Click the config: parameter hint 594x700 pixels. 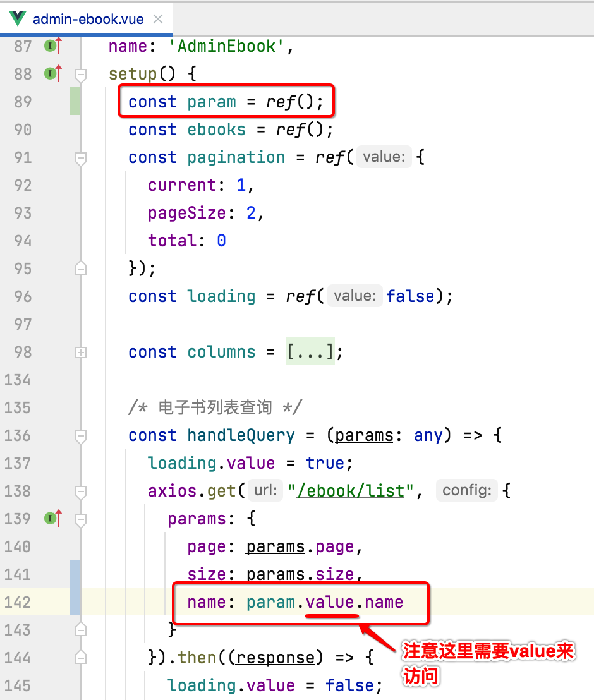(x=467, y=490)
